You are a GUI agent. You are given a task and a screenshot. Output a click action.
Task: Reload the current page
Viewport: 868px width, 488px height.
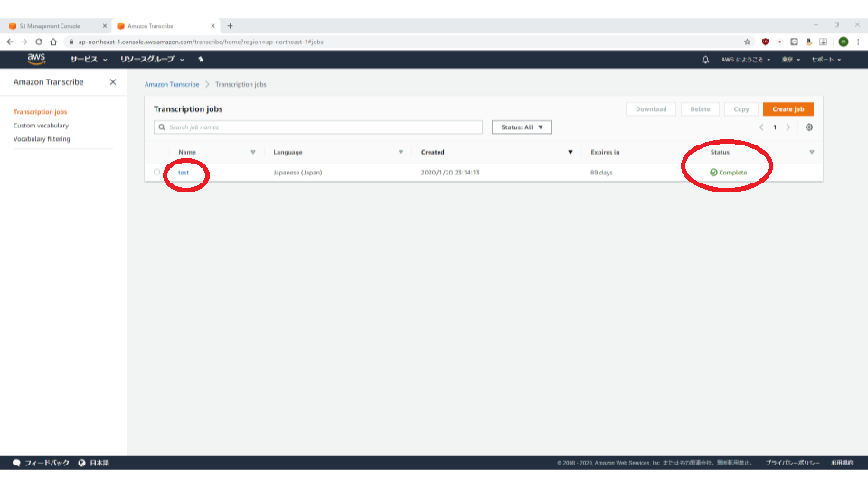(x=39, y=42)
